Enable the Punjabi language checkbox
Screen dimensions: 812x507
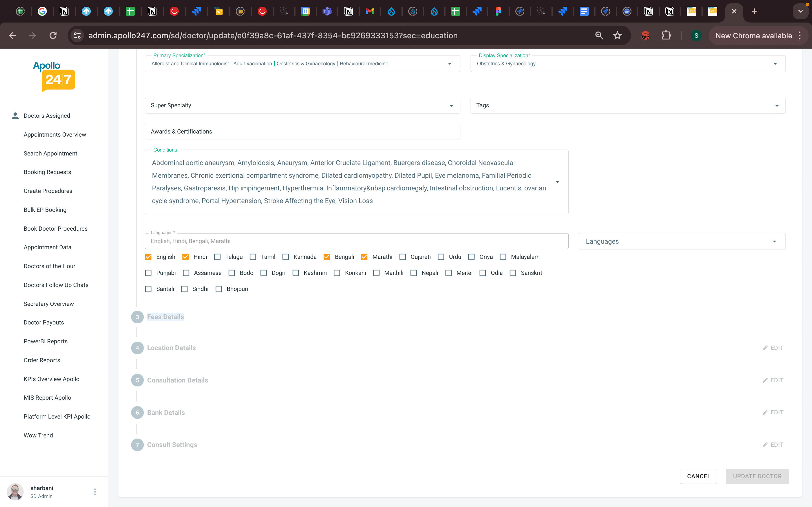point(148,273)
